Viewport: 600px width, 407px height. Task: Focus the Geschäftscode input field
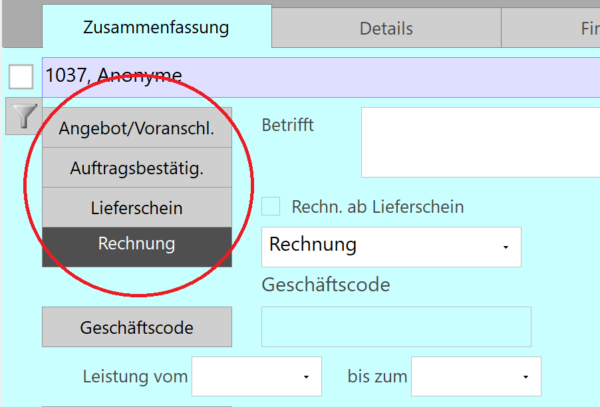[x=396, y=327]
